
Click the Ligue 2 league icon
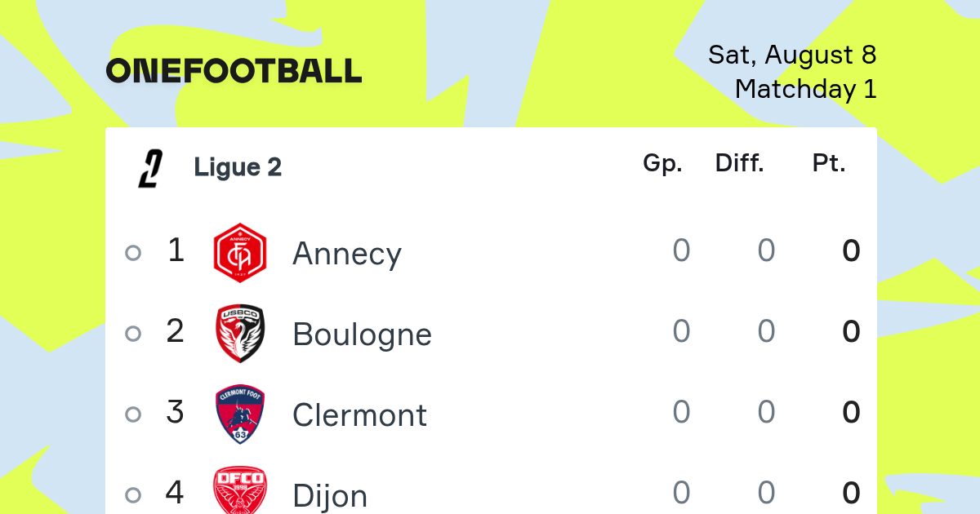150,169
